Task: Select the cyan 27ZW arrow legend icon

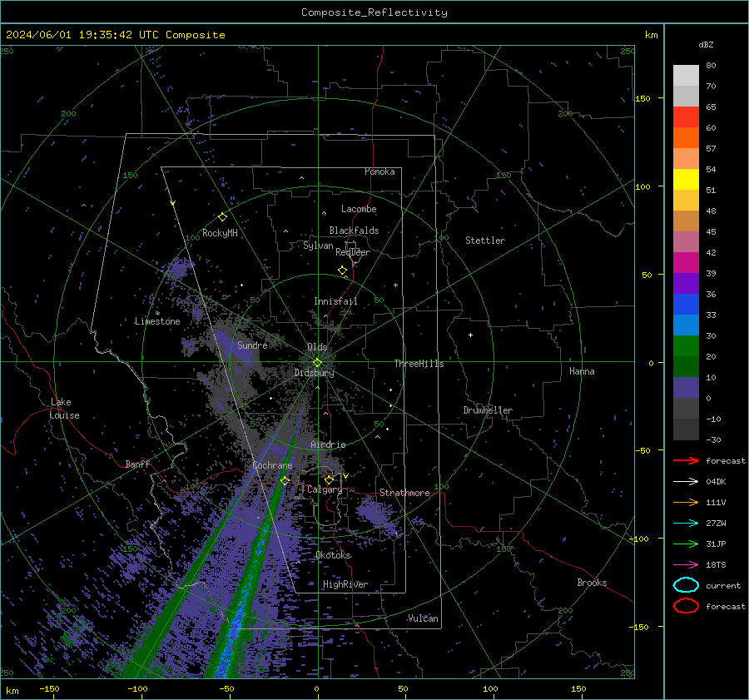Action: (x=686, y=524)
